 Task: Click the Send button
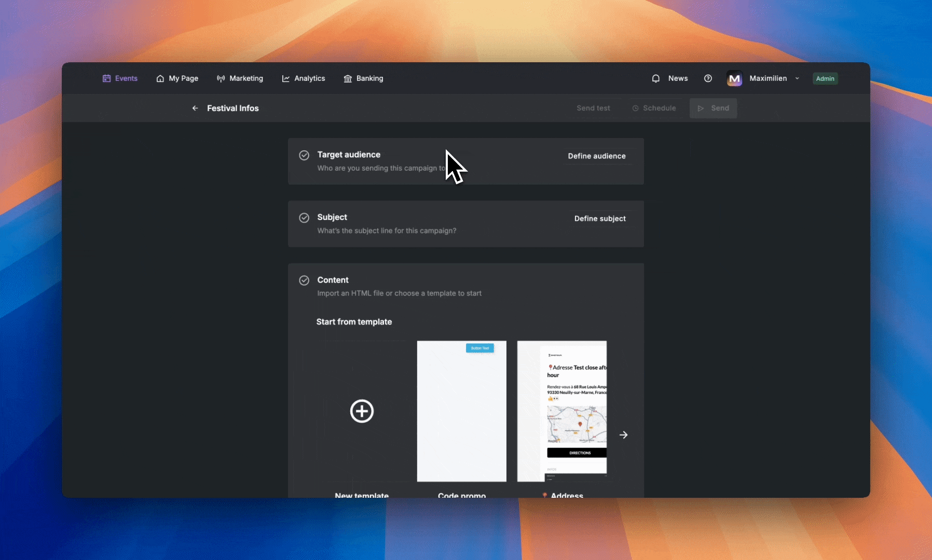(713, 108)
